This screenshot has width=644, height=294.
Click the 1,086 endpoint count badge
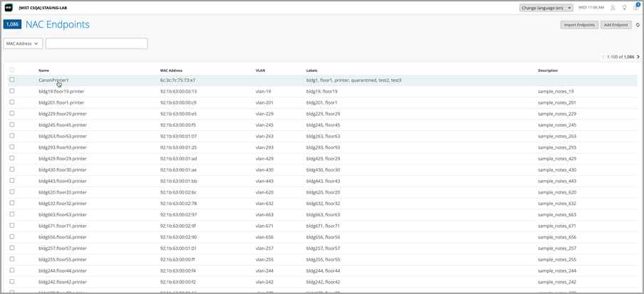click(x=12, y=24)
